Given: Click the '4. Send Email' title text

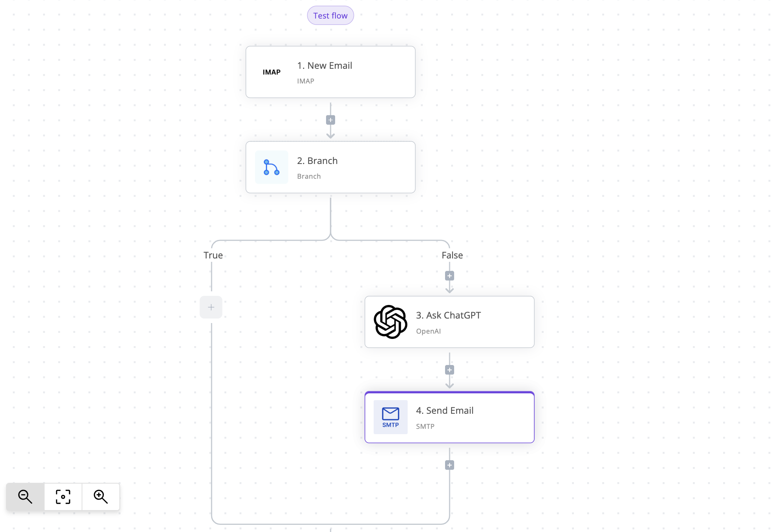Looking at the screenshot, I should click(x=445, y=411).
